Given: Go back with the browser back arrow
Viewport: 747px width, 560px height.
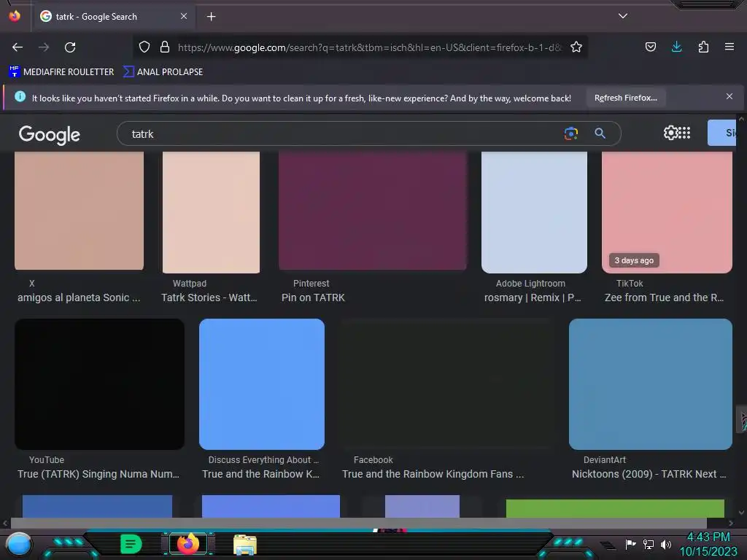Looking at the screenshot, I should 18,47.
